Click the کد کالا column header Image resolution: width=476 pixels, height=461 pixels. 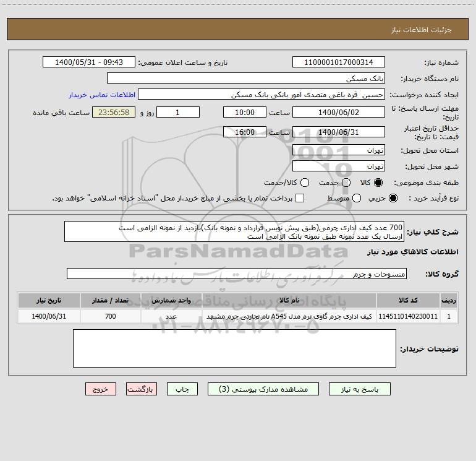[x=408, y=300]
